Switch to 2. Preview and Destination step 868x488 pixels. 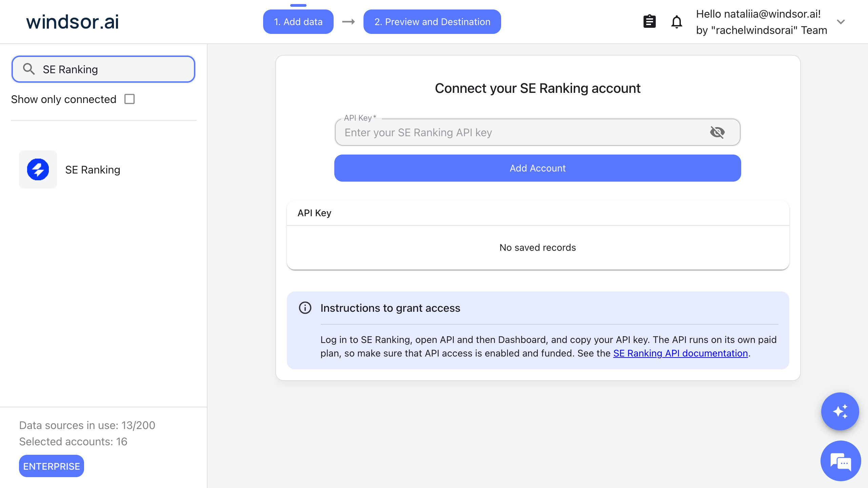pos(432,22)
